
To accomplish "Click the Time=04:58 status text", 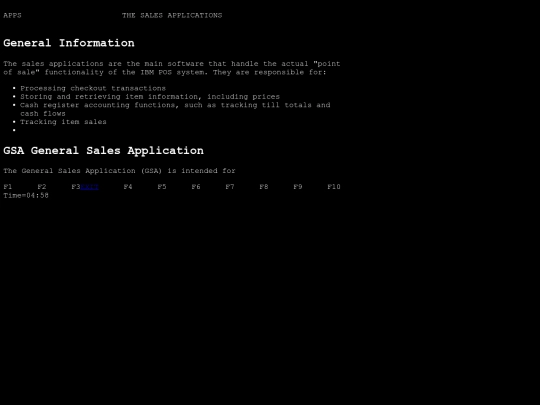I will point(26,195).
